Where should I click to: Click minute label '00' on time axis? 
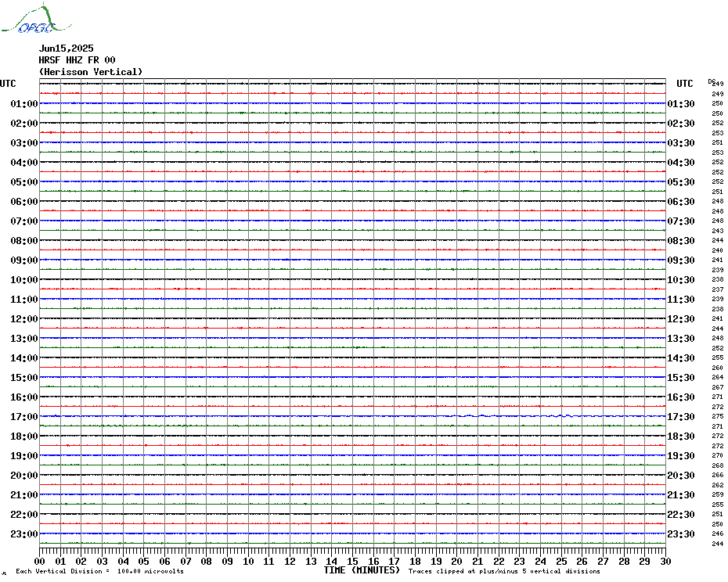(x=39, y=561)
